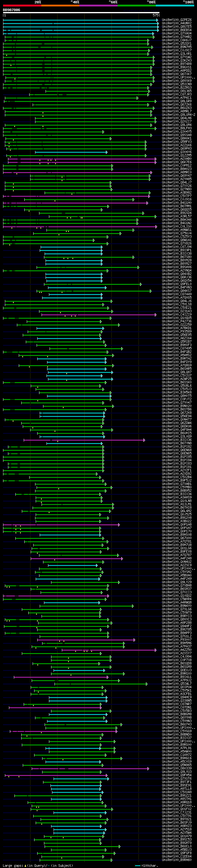
Task: Select the UniRef100_B9N7H5 label
Action: pyautogui.click(x=177, y=47)
